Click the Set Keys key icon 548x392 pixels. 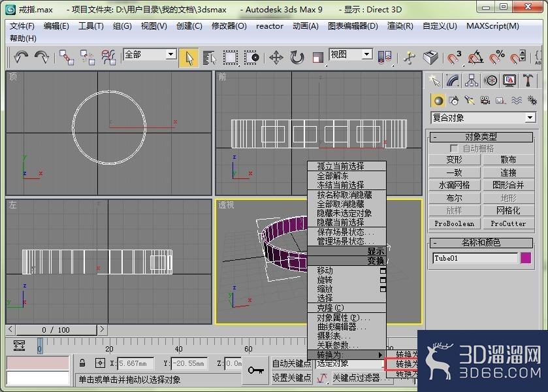pos(255,370)
